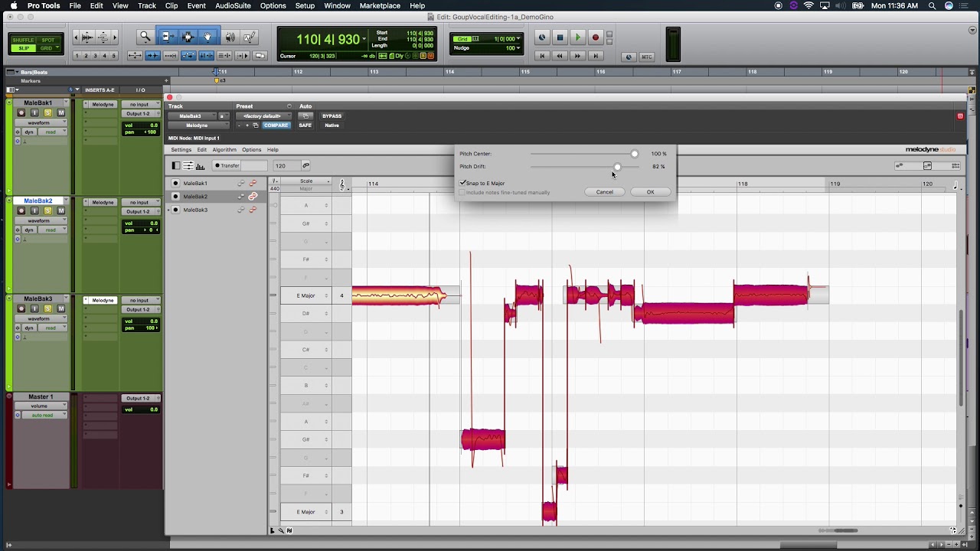Click the Fast Forward transport button

point(577,56)
